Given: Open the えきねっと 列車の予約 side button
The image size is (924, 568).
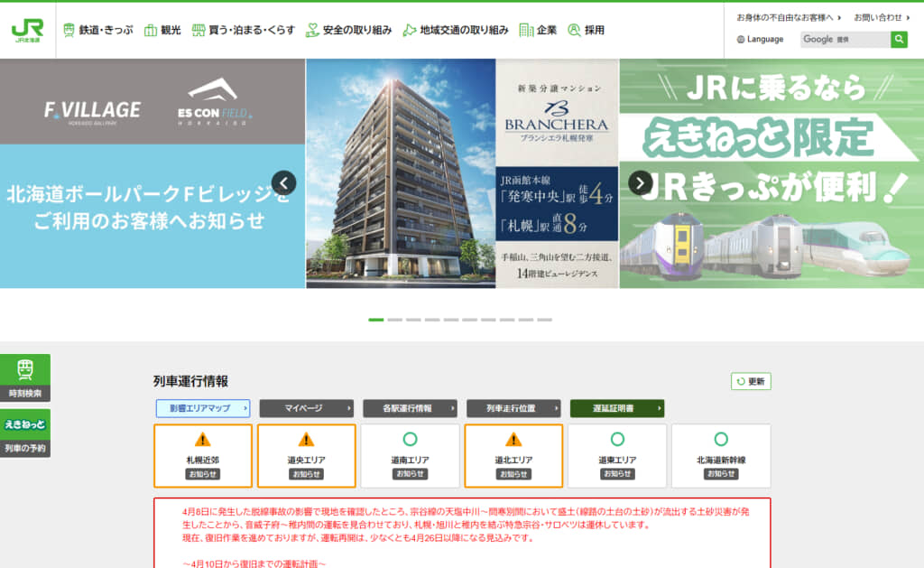Looking at the screenshot, I should [x=24, y=433].
